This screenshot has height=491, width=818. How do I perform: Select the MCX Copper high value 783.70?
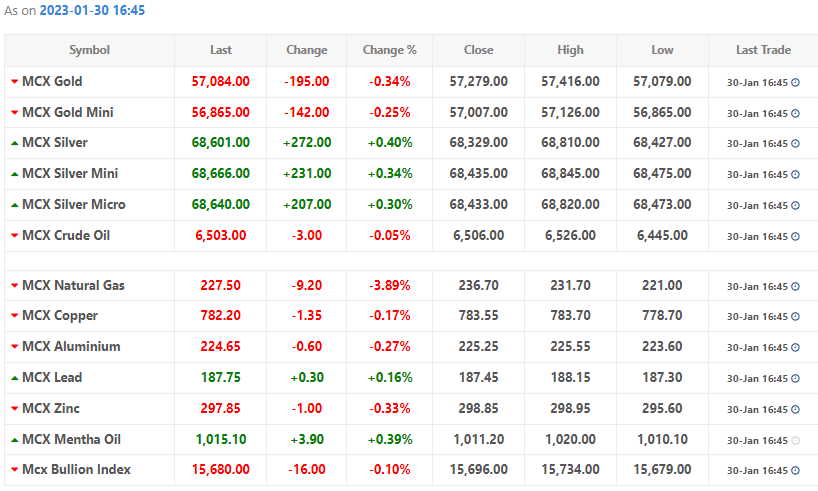pos(571,316)
